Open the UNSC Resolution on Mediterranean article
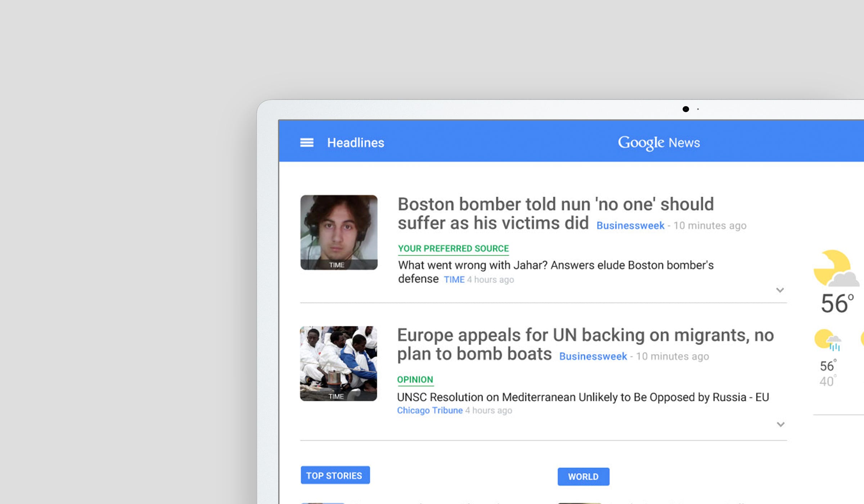This screenshot has height=504, width=864. pos(583,397)
